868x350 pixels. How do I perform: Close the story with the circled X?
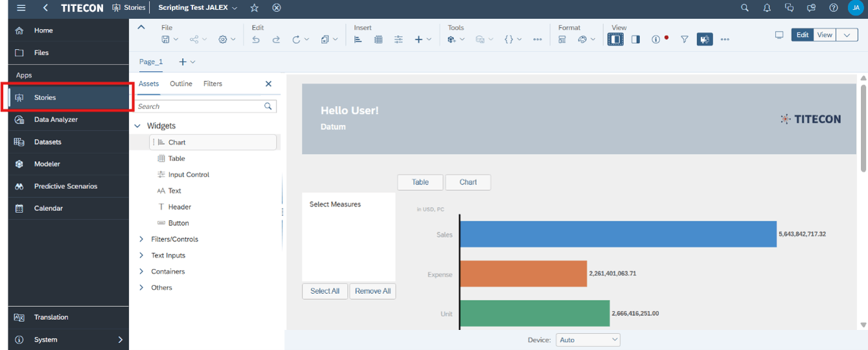[x=277, y=8]
